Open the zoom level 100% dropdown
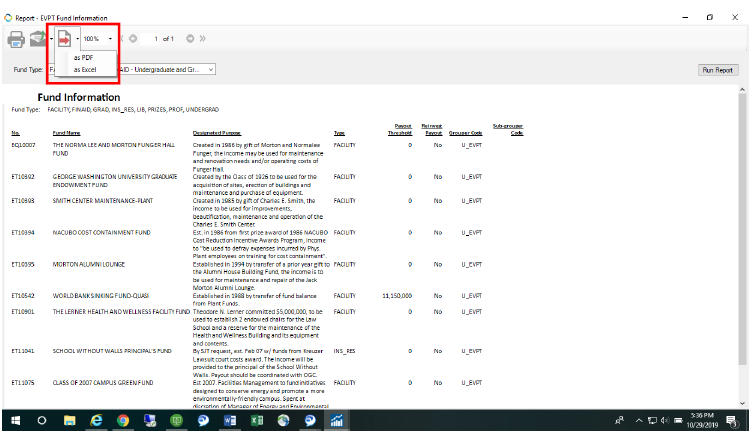 [110, 39]
